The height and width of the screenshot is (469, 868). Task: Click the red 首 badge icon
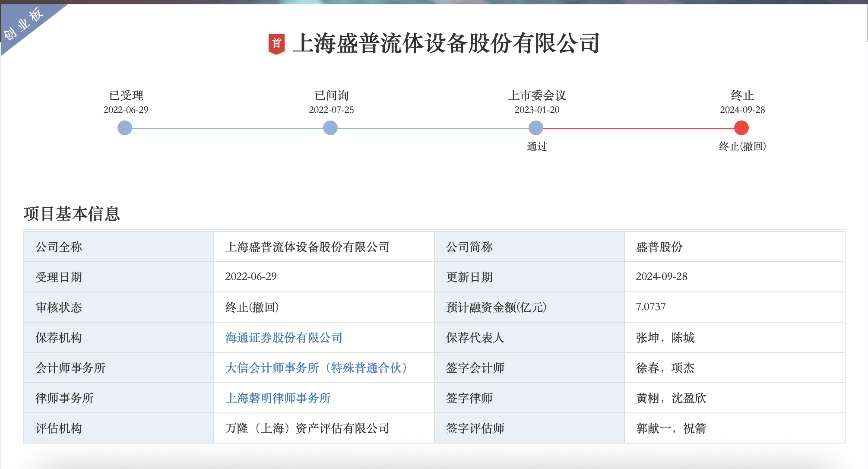(276, 42)
